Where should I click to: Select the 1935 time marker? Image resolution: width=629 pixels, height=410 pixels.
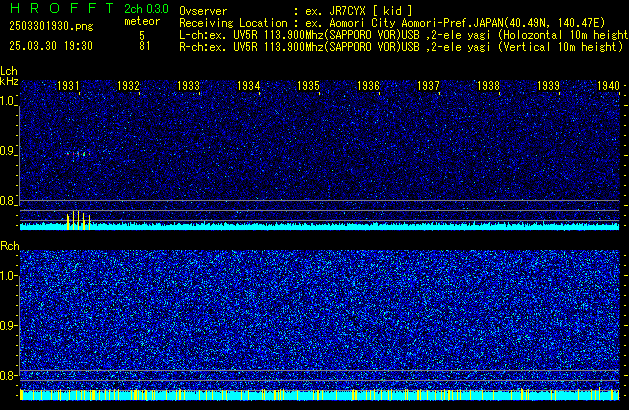coord(308,86)
